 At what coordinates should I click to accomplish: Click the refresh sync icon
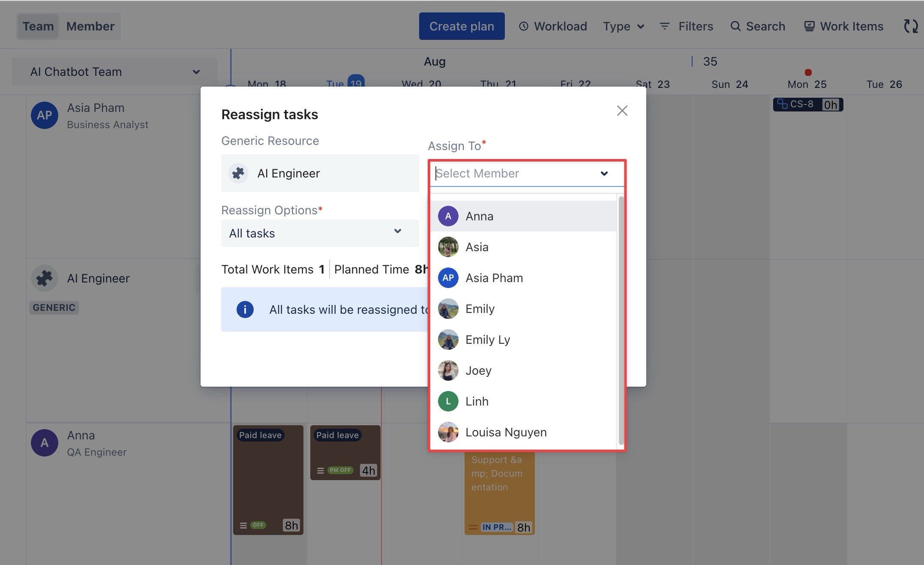[910, 26]
